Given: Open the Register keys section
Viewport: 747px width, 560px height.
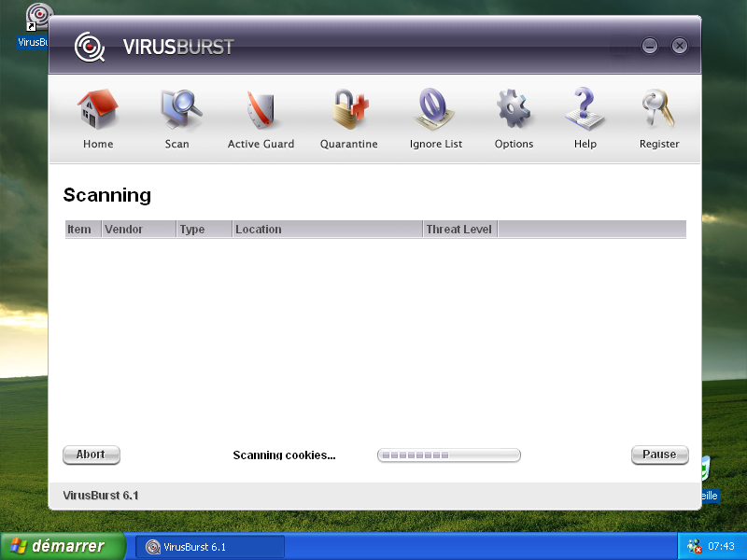Looking at the screenshot, I should tap(659, 119).
